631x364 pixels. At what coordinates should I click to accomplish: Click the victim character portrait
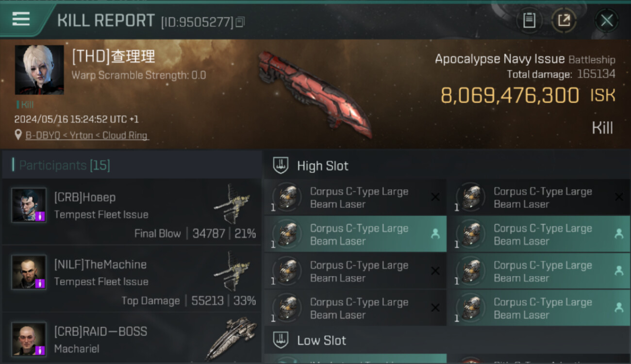(x=39, y=70)
